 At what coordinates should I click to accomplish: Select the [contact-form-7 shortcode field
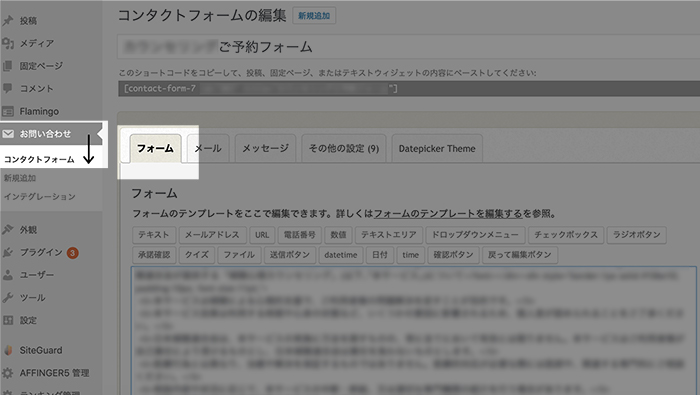pyautogui.click(x=409, y=88)
